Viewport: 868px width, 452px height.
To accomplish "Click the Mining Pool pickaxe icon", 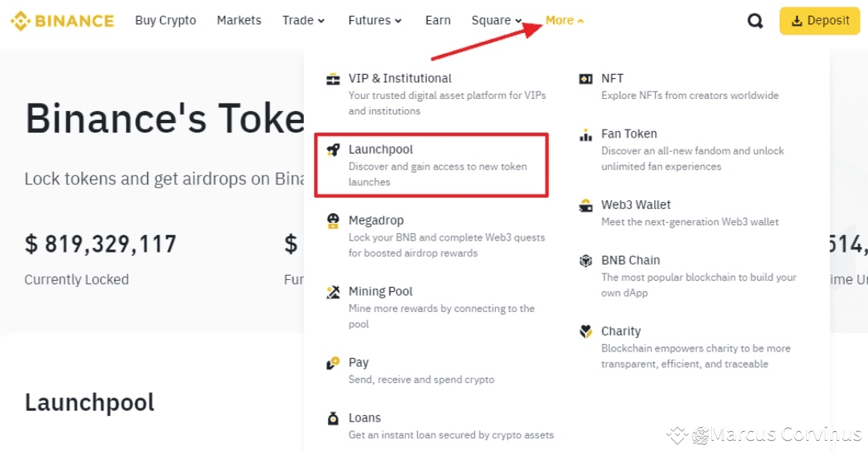I will (333, 292).
